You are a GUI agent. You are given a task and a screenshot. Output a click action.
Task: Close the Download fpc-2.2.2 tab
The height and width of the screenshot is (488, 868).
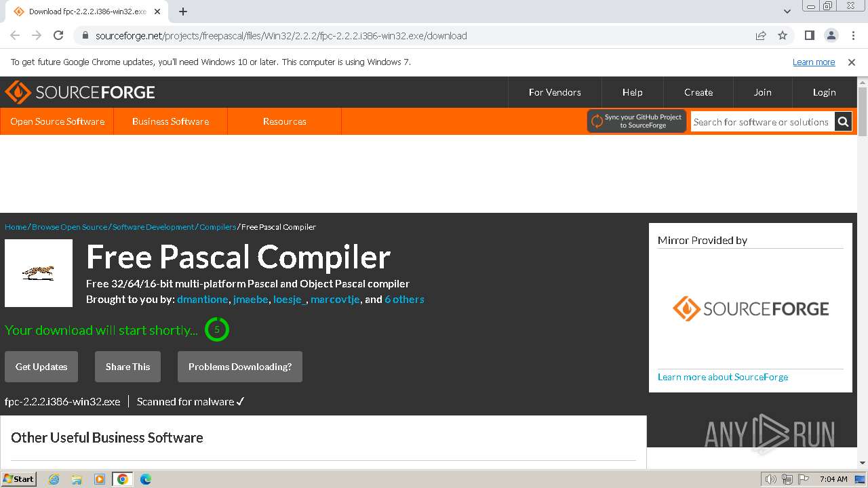[x=157, y=12]
